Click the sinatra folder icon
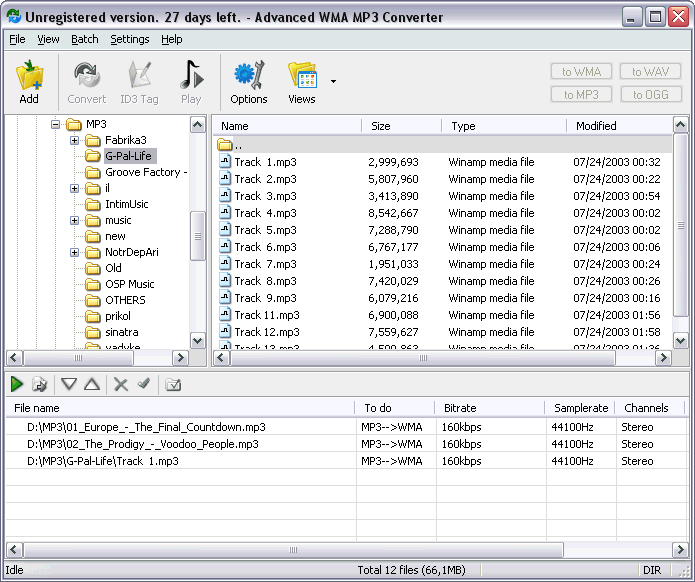Screen dimensions: 695x582 click(93, 332)
